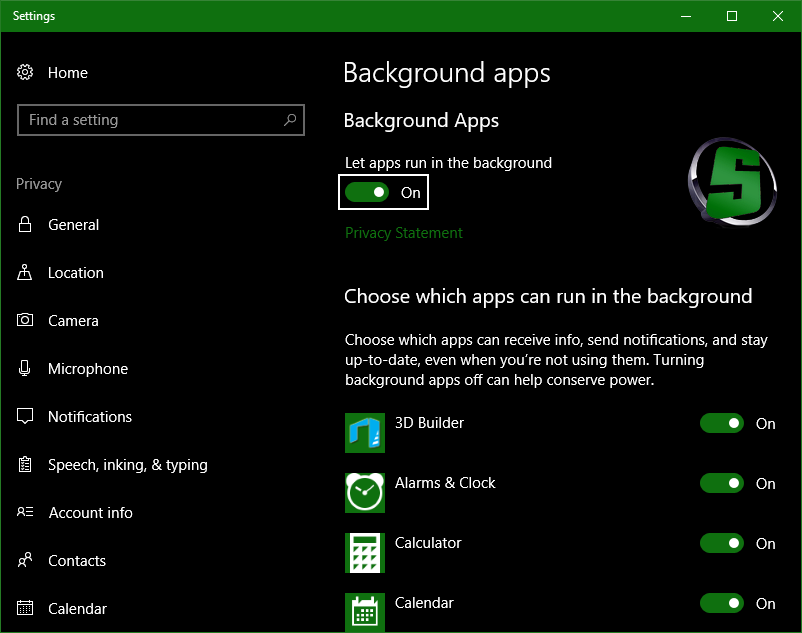
Task: Click the 3D Builder app icon
Action: [365, 433]
